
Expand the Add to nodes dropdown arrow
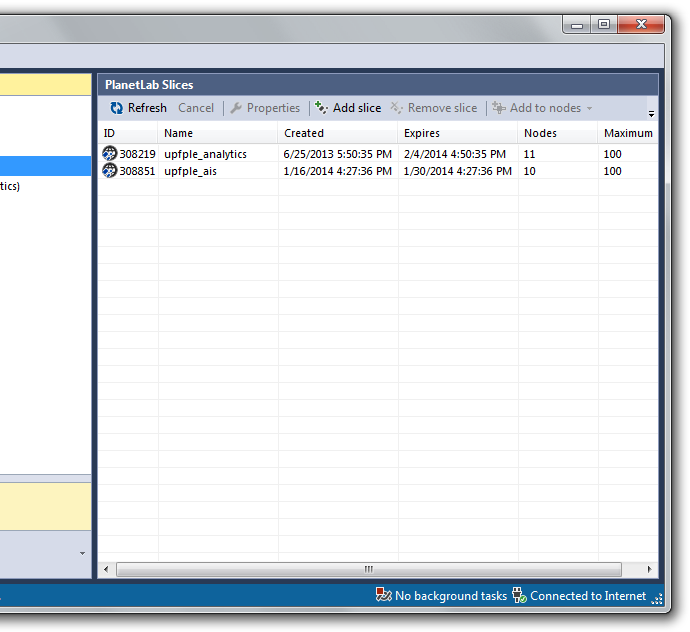point(589,108)
